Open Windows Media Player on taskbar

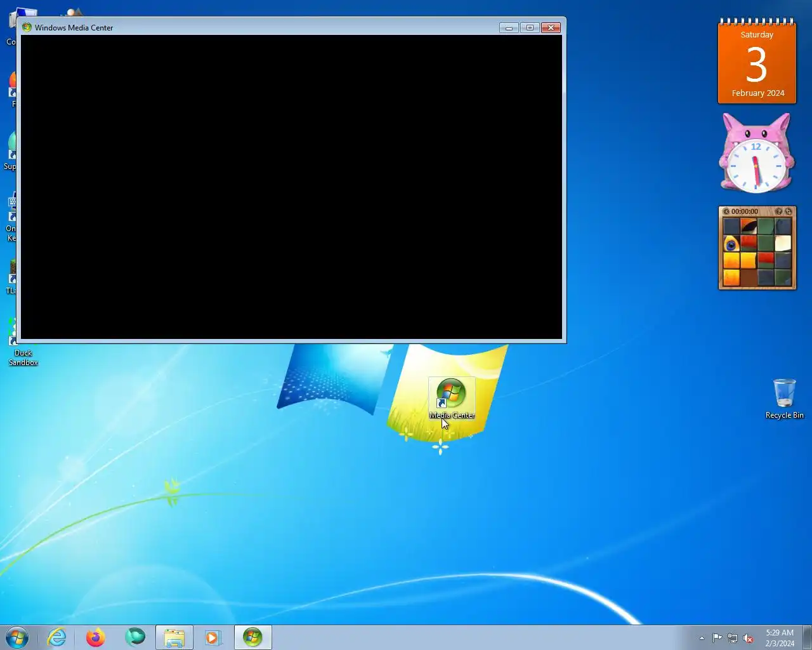pos(213,637)
